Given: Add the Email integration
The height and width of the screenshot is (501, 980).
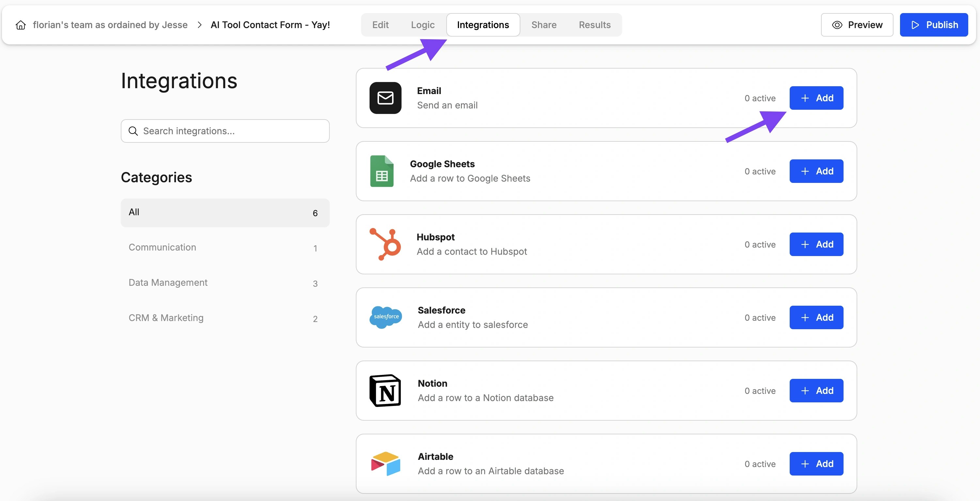Looking at the screenshot, I should [x=816, y=98].
